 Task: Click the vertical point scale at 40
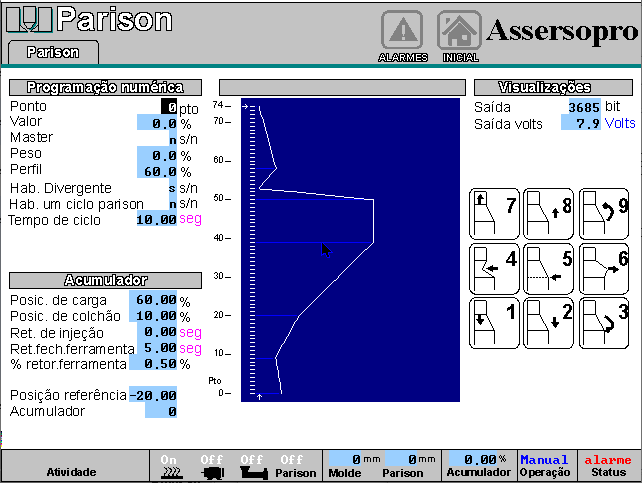pos(252,238)
